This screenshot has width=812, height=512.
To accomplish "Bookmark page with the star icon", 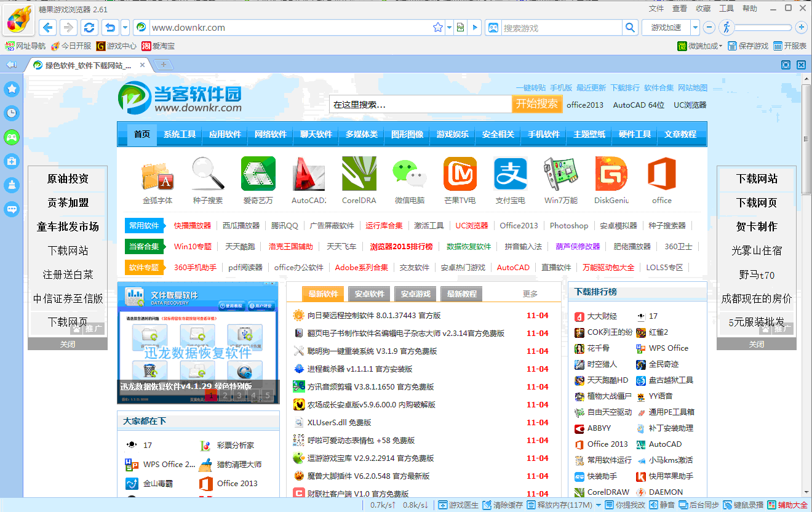I will coord(438,28).
